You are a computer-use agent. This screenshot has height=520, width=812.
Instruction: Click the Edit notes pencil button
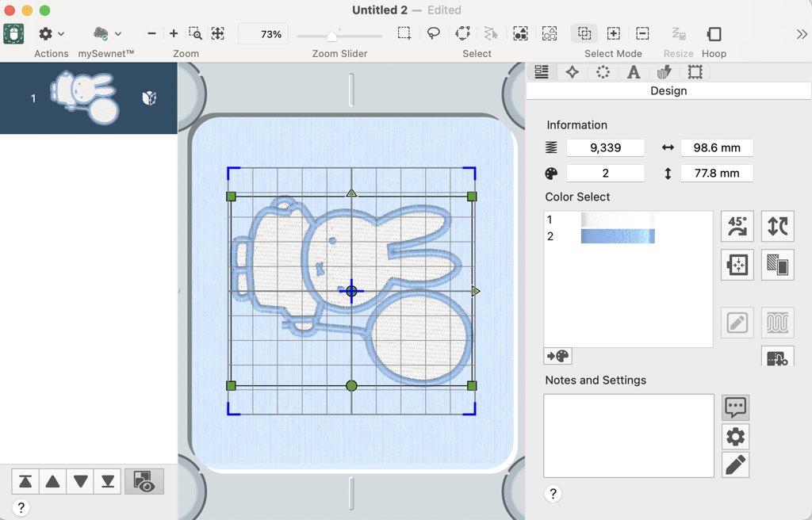tap(735, 465)
